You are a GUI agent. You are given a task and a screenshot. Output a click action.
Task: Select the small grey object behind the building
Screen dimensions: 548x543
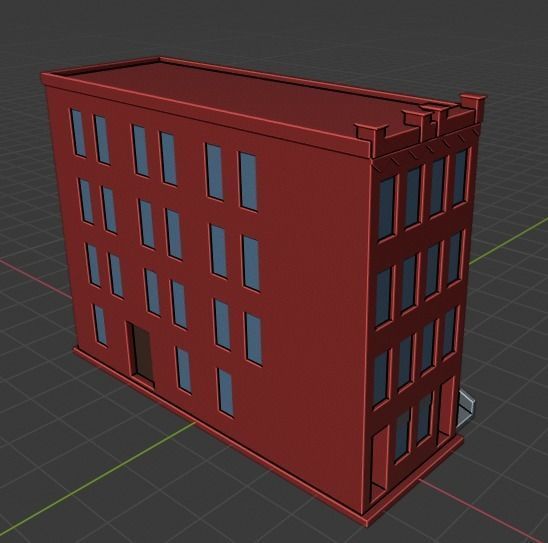466,410
